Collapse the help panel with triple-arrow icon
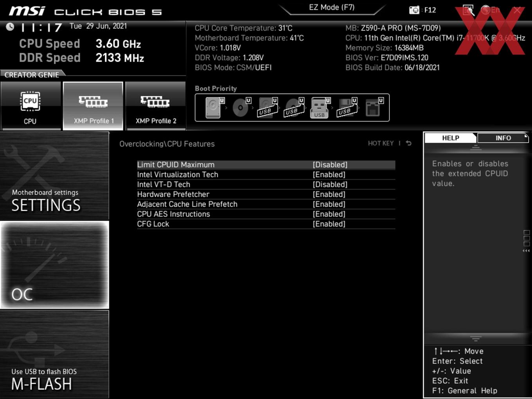This screenshot has height=399, width=532. [526, 251]
